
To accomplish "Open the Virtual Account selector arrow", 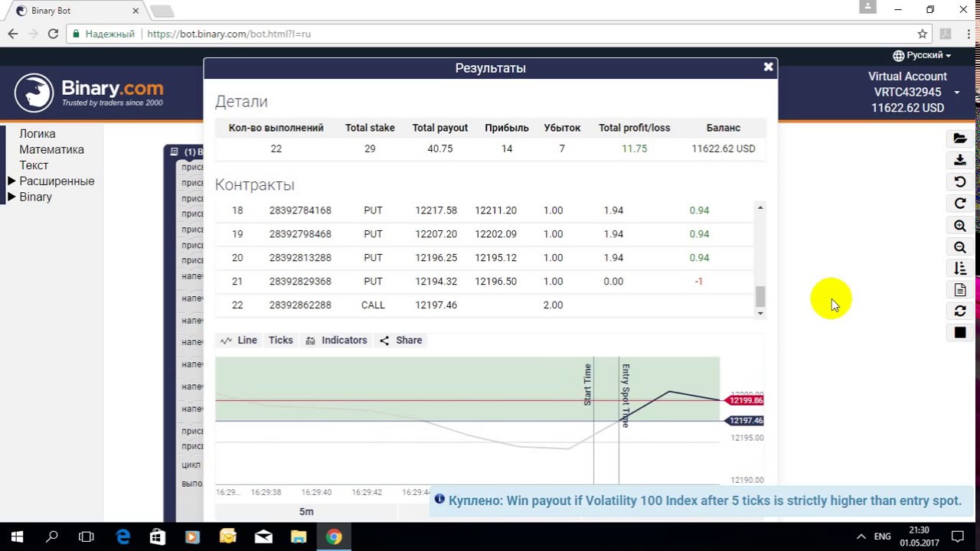I will [x=956, y=93].
